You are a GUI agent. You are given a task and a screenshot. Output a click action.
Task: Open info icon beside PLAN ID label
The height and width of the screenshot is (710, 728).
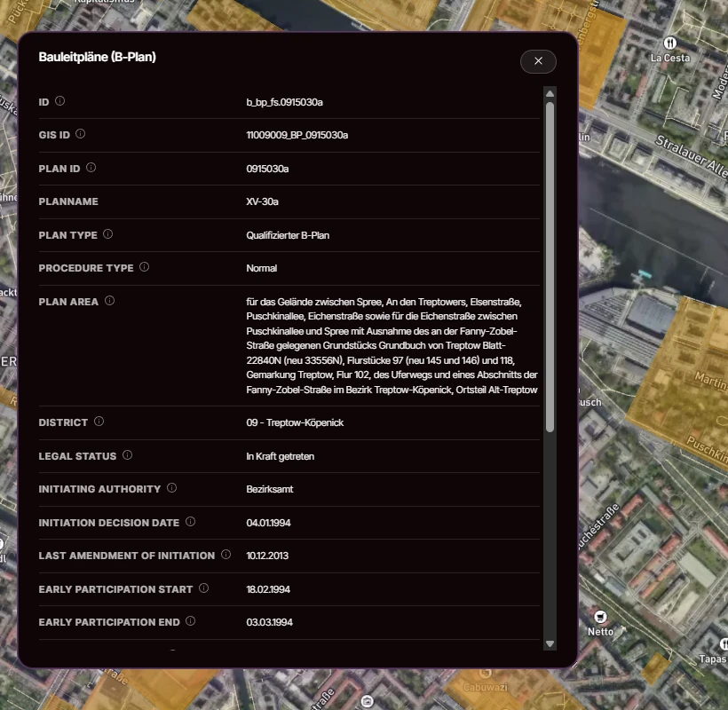tap(91, 167)
